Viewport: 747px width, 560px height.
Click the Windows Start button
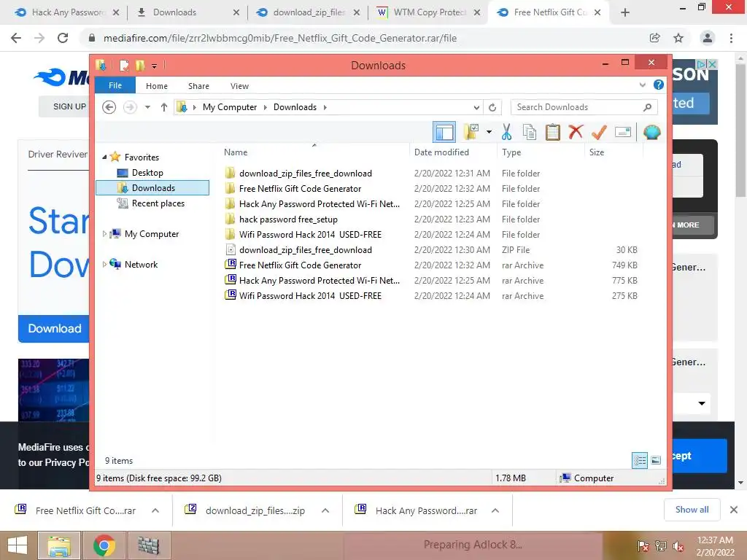[18, 545]
